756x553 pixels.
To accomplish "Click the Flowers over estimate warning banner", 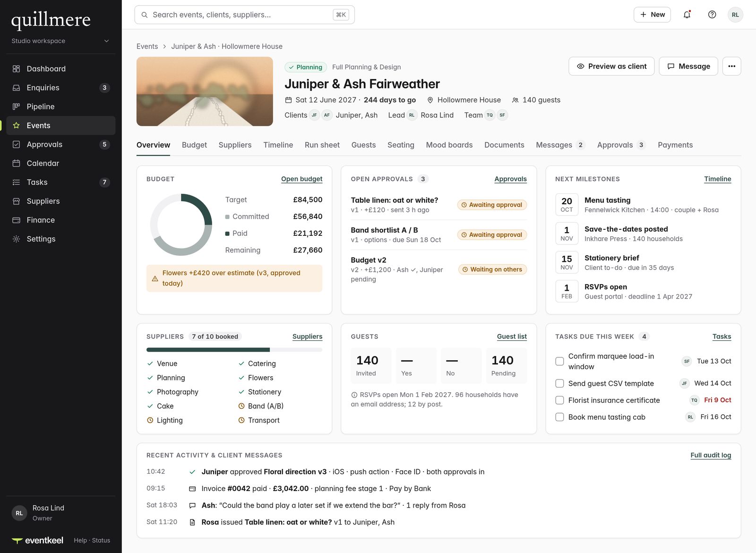I will pos(234,278).
